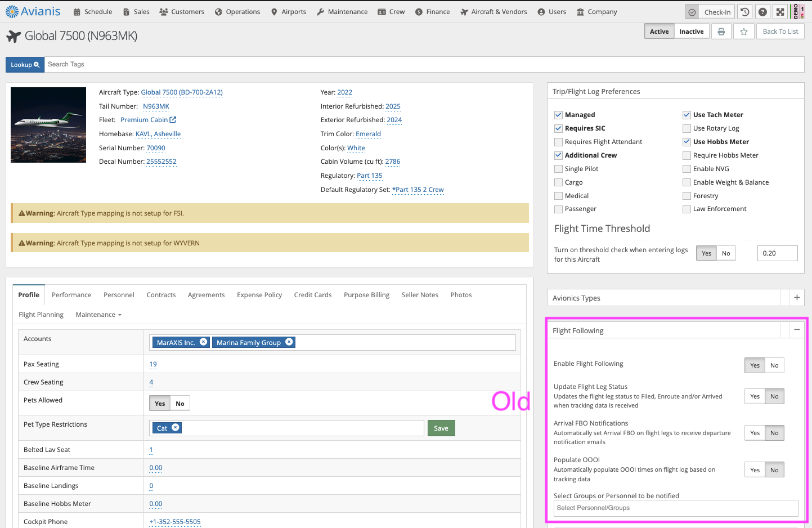Edit the KAVL, Asheville homebase link
812x528 pixels.
[158, 134]
